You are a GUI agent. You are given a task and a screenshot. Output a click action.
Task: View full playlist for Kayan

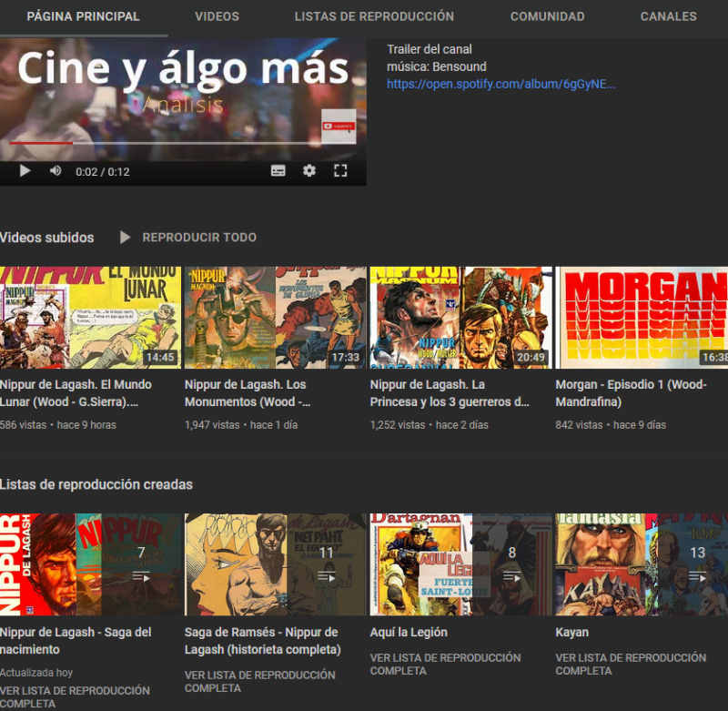(631, 664)
